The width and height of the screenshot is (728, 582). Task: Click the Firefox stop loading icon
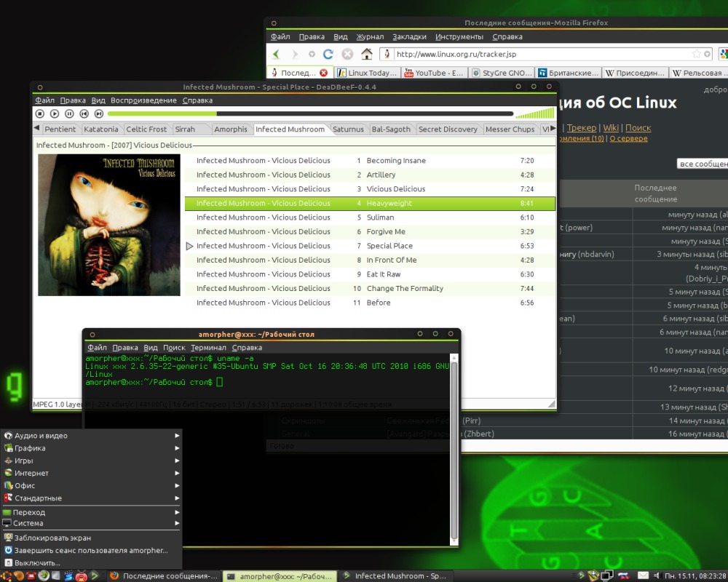pyautogui.click(x=347, y=55)
